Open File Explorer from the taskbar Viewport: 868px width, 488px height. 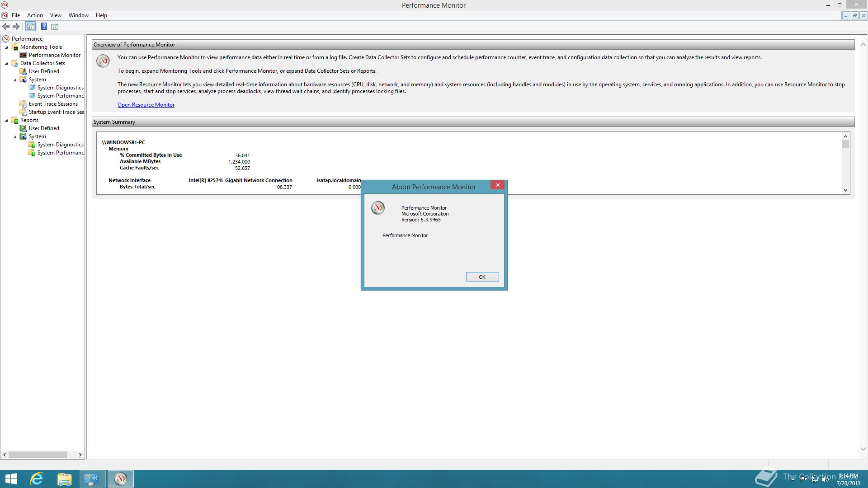[65, 479]
